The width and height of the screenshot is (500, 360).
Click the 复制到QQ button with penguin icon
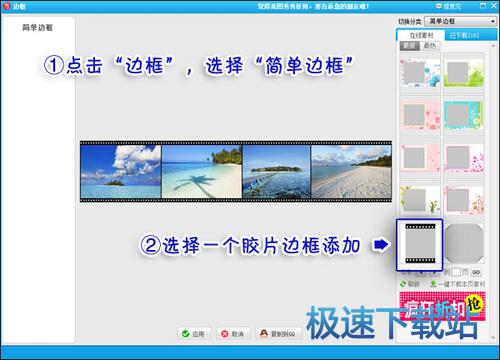pyautogui.click(x=278, y=333)
